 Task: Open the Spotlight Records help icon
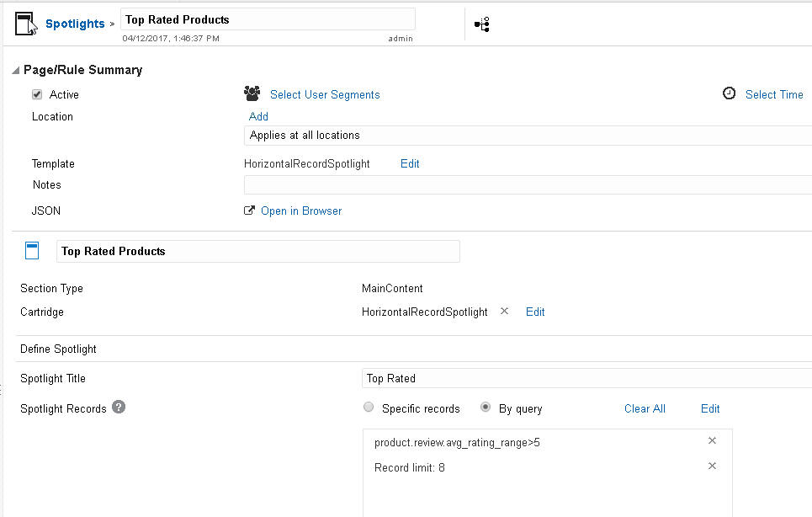point(119,408)
